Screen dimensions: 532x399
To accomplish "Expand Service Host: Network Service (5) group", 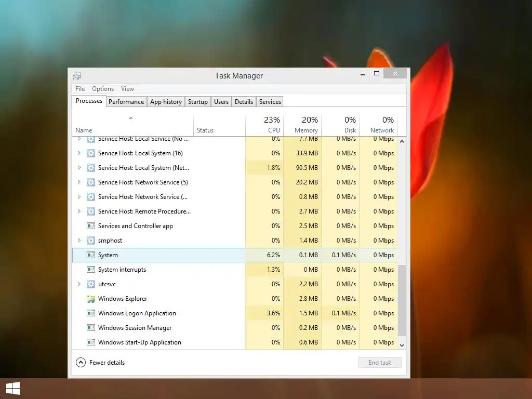I will pos(79,182).
